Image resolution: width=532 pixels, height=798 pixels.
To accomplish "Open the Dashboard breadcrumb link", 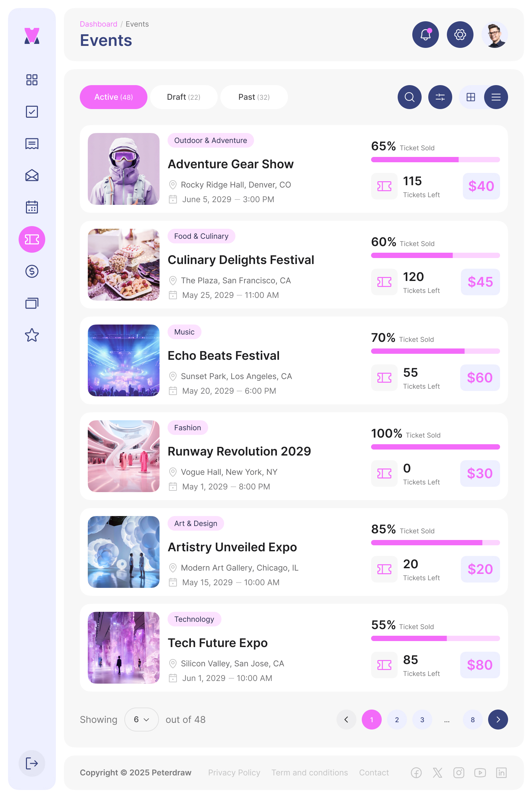I will pyautogui.click(x=98, y=24).
